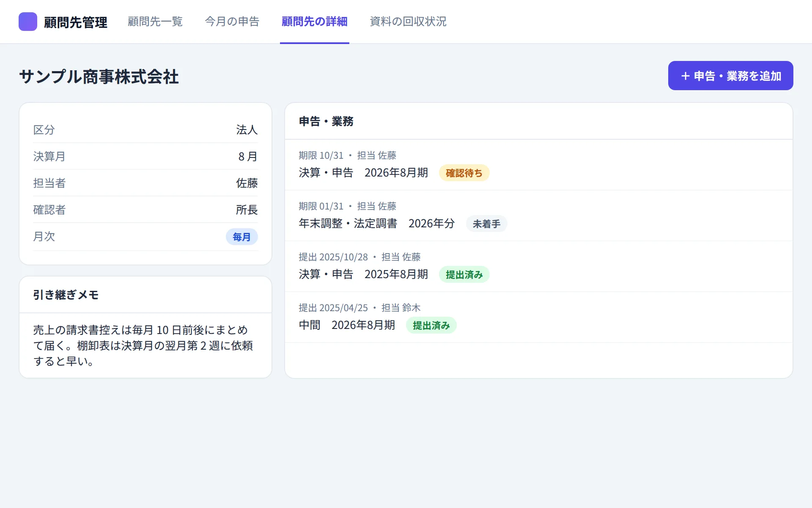
Task: Click the 佐藤 value in 担当者 row
Action: click(247, 183)
